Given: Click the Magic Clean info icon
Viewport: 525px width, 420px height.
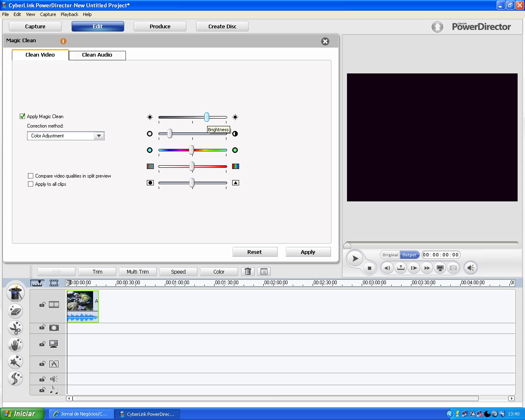Looking at the screenshot, I should pyautogui.click(x=63, y=41).
